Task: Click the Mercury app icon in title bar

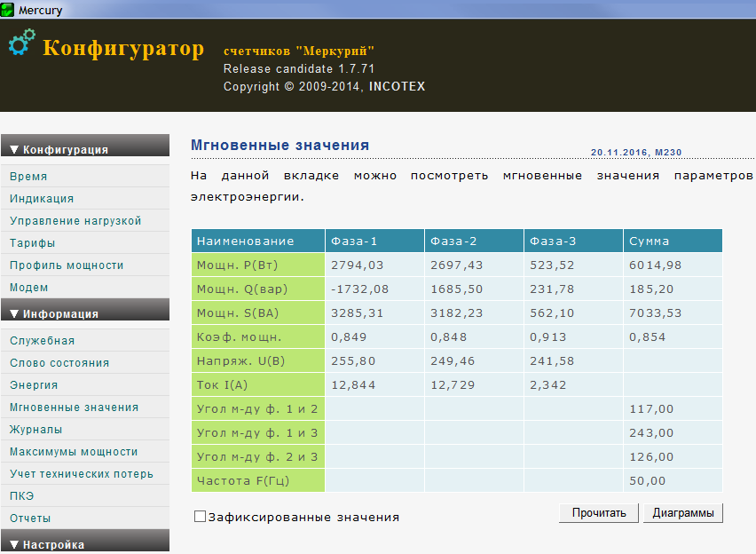Action: tap(7, 10)
